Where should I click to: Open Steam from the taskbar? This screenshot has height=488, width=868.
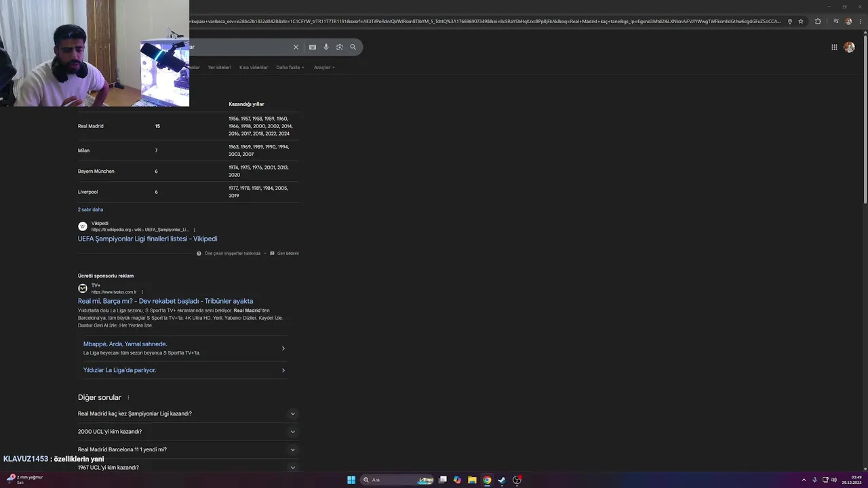(x=502, y=480)
